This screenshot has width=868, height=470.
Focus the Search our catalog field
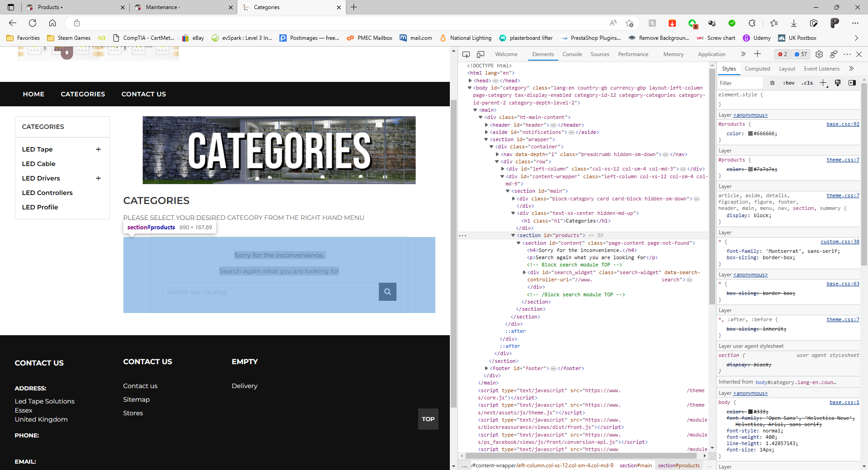coord(270,292)
